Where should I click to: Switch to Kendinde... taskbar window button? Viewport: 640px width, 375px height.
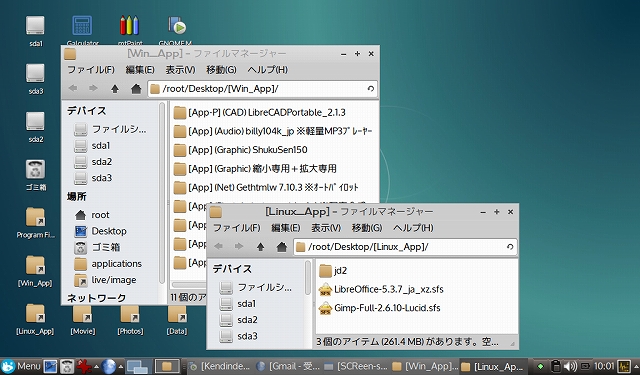click(x=220, y=366)
